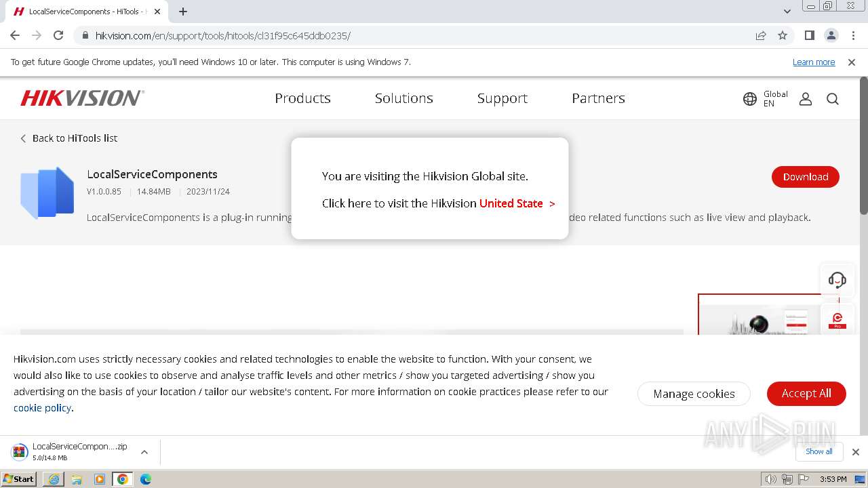868x488 pixels.
Task: Open a new browser tab
Action: pos(183,12)
